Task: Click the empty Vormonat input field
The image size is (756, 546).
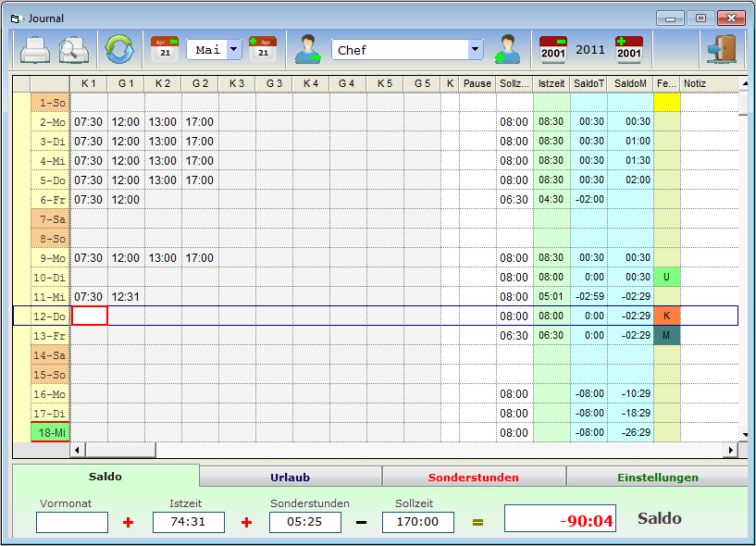Action: 72,522
